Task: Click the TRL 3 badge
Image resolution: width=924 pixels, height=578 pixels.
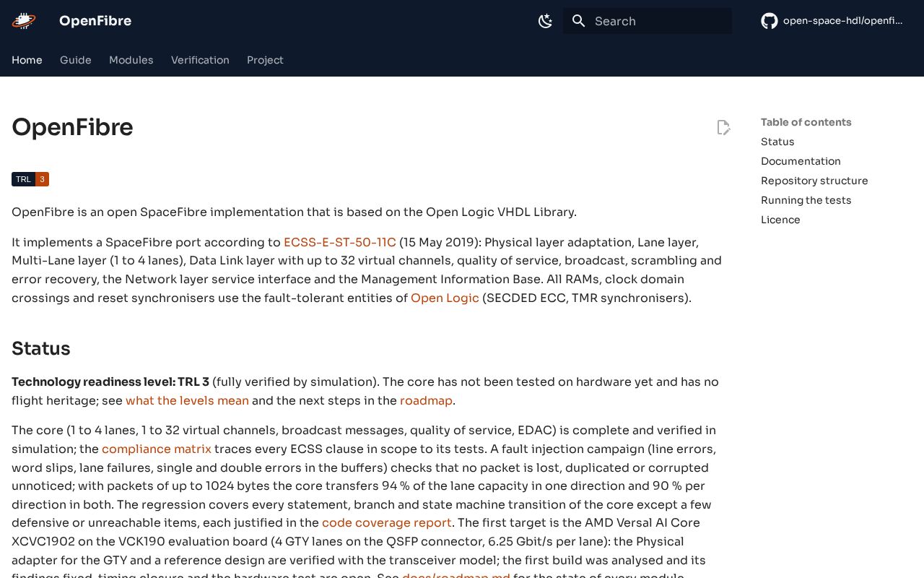Action: 30,179
